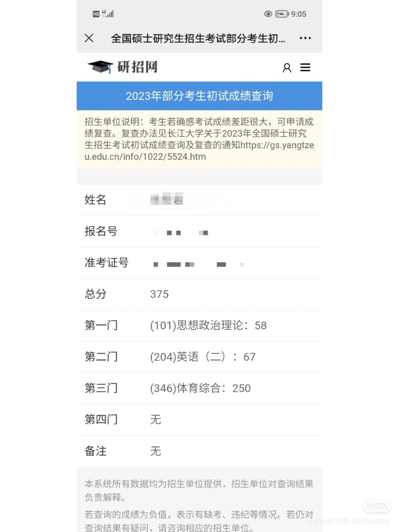Viewport: 399px width, 532px height.
Task: Tap the page title 全国硕士研究生招生考试
Action: pos(198,38)
